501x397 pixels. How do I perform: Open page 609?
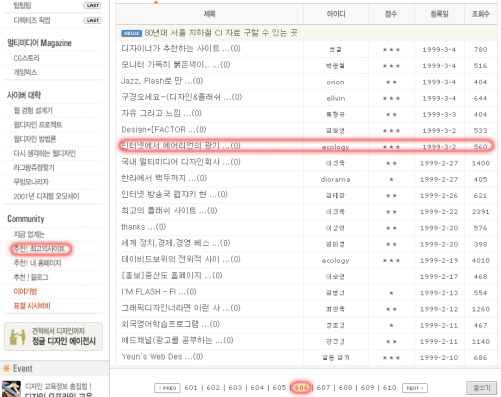tap(367, 388)
